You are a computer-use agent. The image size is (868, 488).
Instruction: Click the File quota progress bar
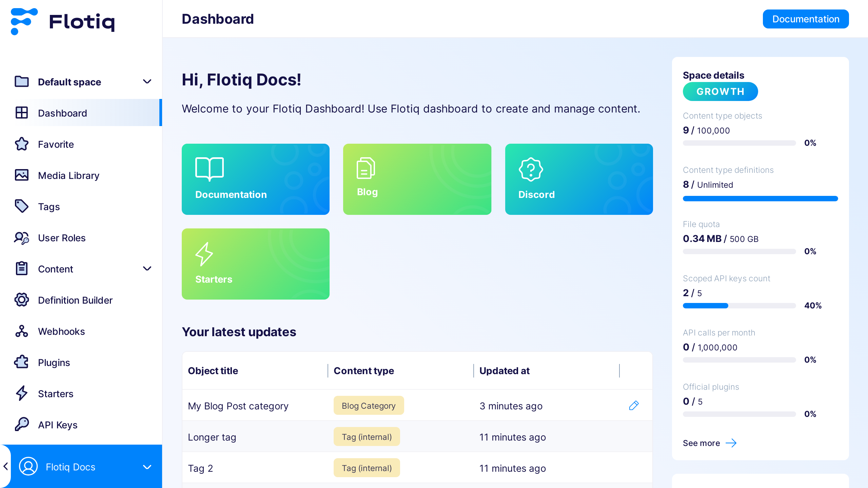[x=739, y=251]
